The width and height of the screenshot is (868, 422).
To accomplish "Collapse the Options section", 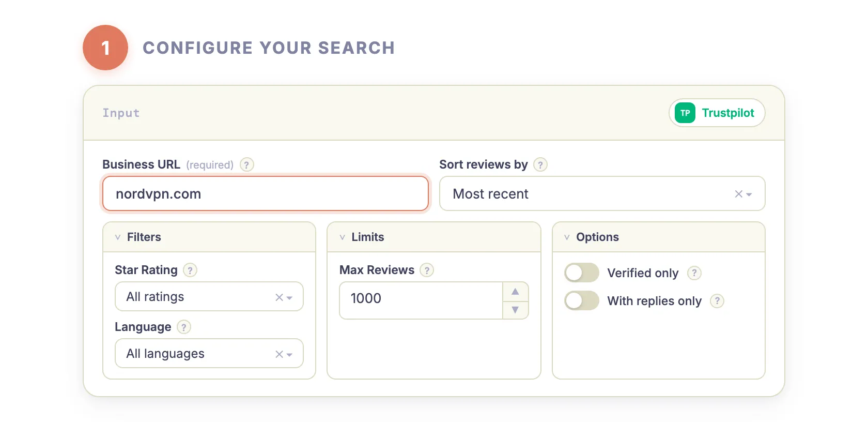I will coord(567,237).
